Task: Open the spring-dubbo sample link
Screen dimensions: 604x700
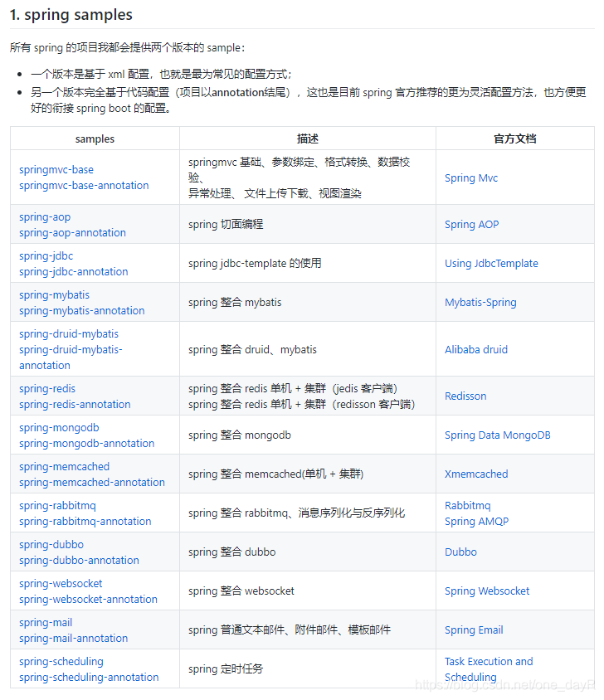Action: pyautogui.click(x=51, y=544)
